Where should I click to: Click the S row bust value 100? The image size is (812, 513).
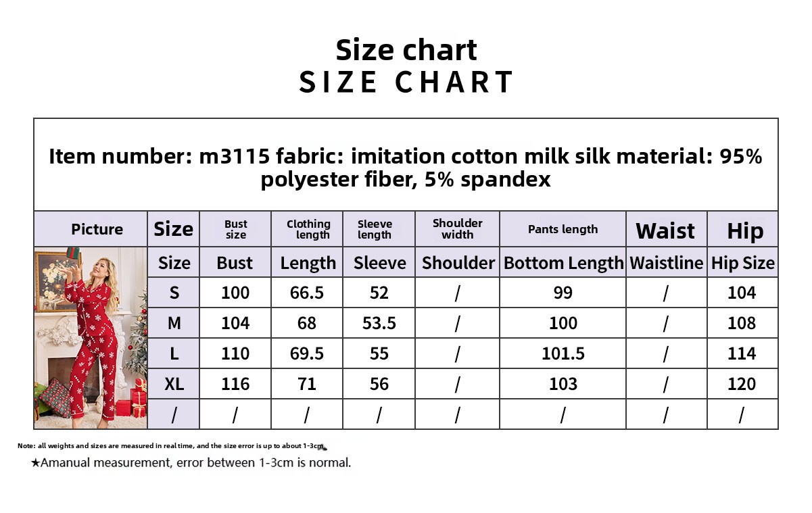pos(235,293)
